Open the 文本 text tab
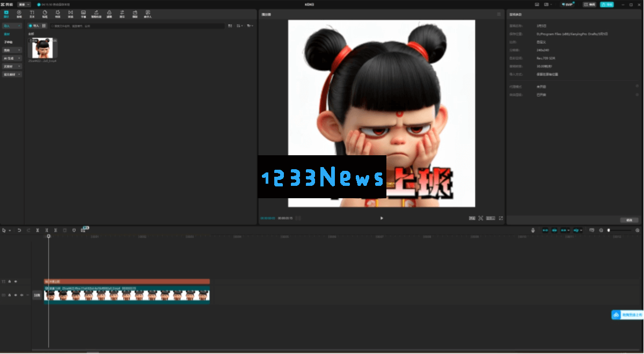Viewport: 644px width, 354px height. click(32, 14)
